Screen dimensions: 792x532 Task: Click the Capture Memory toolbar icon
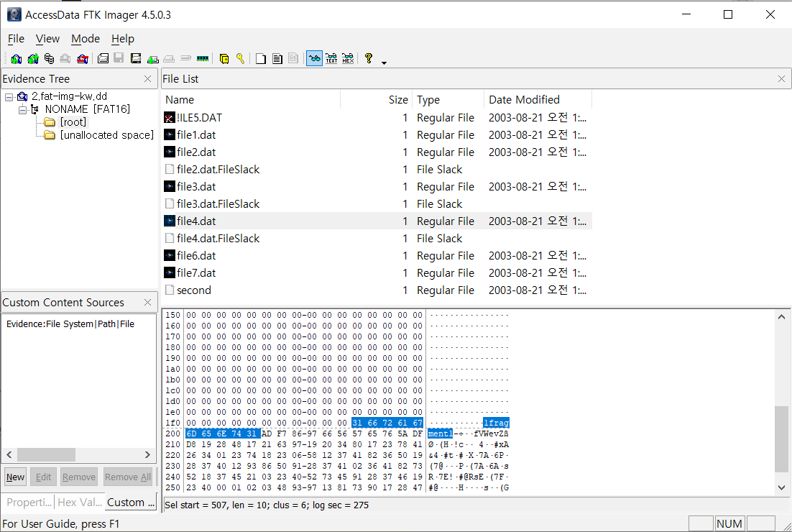point(203,59)
